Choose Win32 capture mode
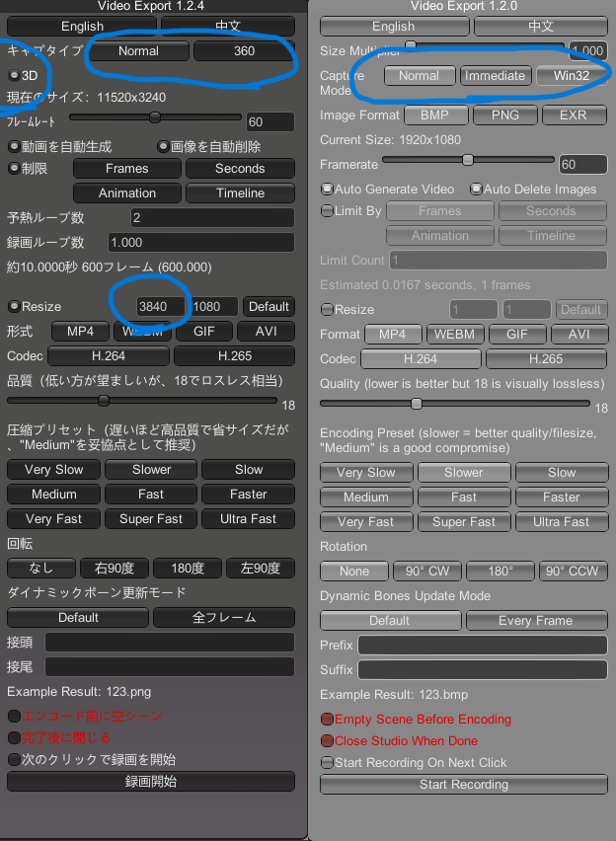 click(x=571, y=75)
